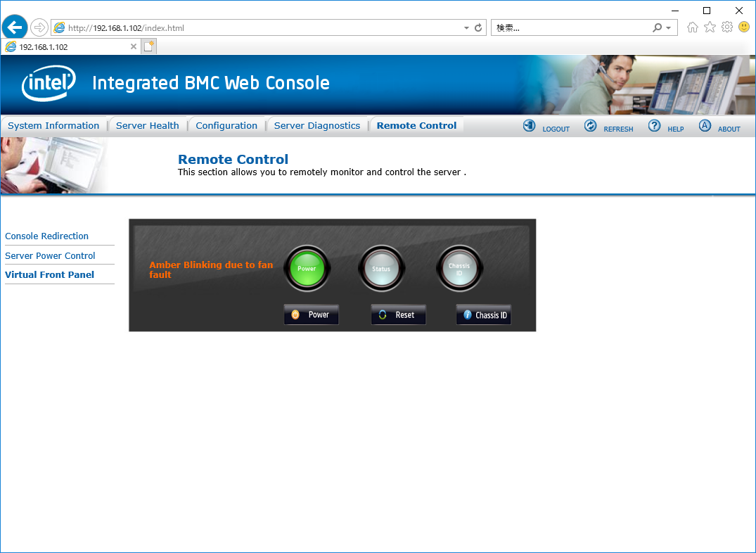Click the gray Status indicator light
The height and width of the screenshot is (553, 756).
381,268
